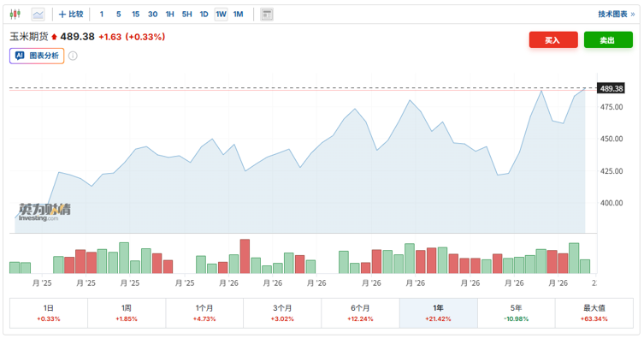Select the 5年 range tab
The width and height of the screenshot is (644, 339).
517,313
